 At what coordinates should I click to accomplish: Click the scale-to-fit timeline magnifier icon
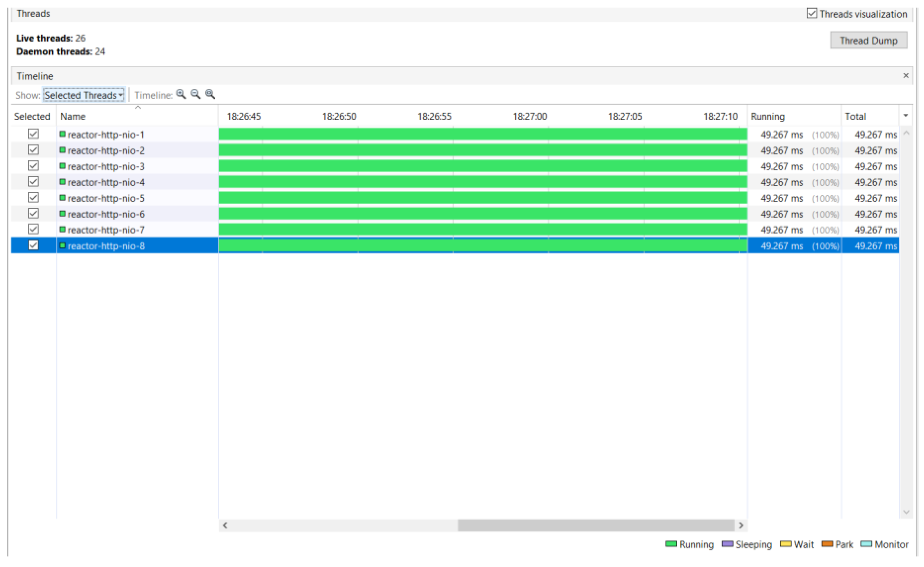[210, 94]
